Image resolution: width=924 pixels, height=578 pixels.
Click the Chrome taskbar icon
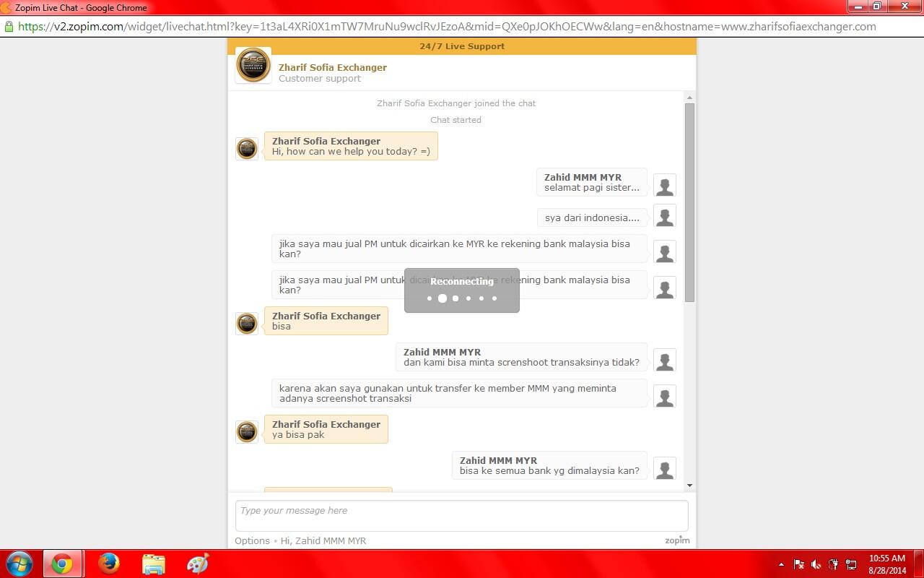61,564
